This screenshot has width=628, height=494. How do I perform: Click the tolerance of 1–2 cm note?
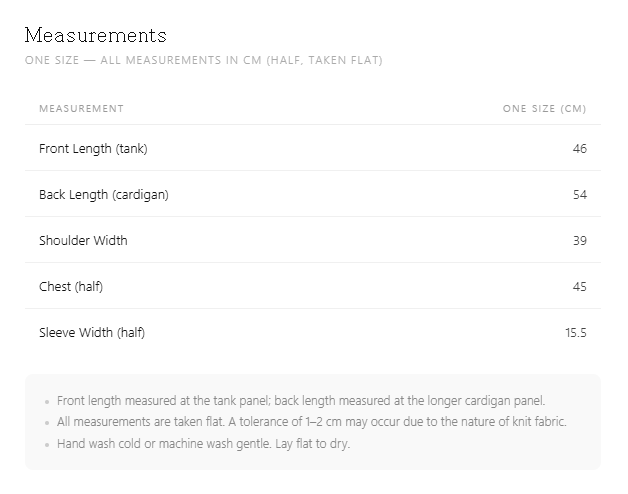coord(312,422)
